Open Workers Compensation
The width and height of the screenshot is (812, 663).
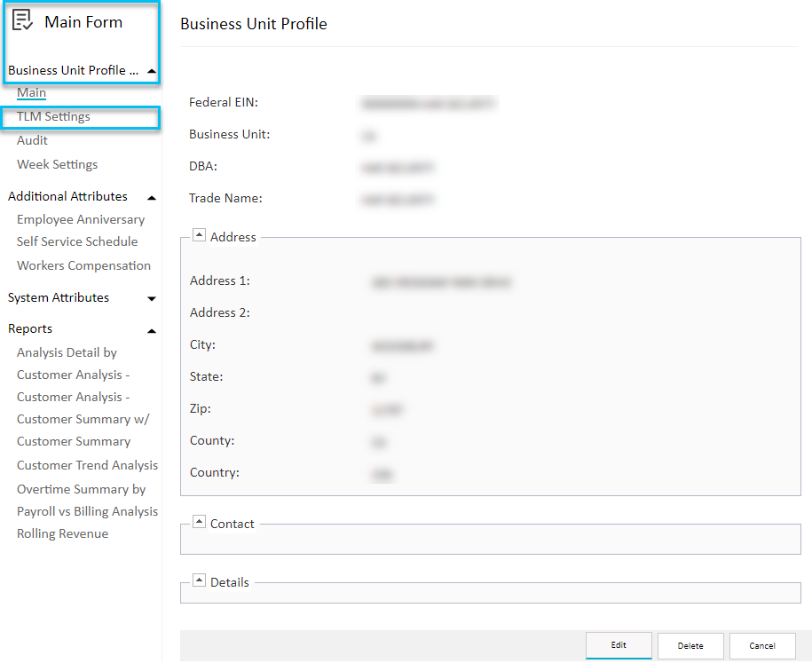pyautogui.click(x=83, y=264)
